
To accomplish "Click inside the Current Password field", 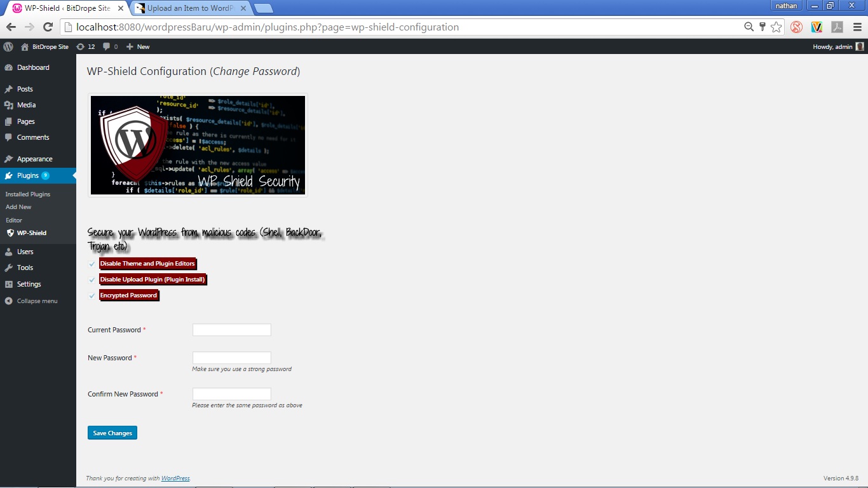I will click(x=231, y=329).
